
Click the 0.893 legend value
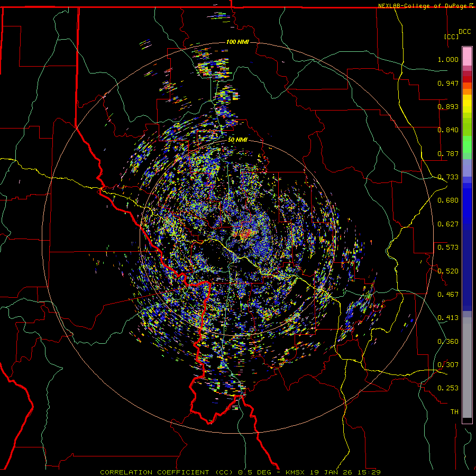pos(448,106)
